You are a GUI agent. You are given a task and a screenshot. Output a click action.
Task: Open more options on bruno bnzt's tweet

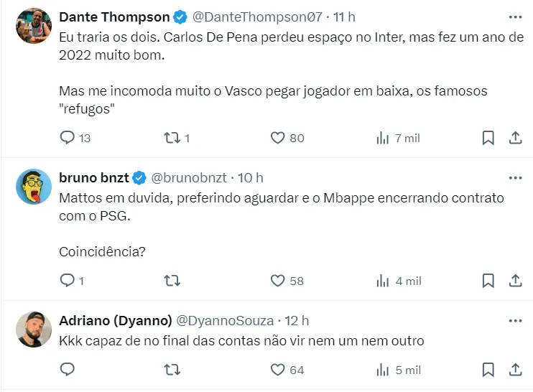coord(515,178)
